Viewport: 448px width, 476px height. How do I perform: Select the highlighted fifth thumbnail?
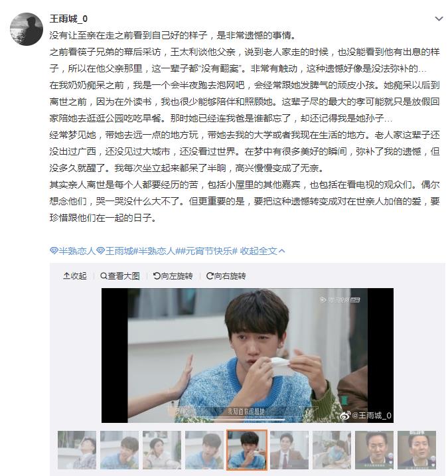click(x=247, y=450)
